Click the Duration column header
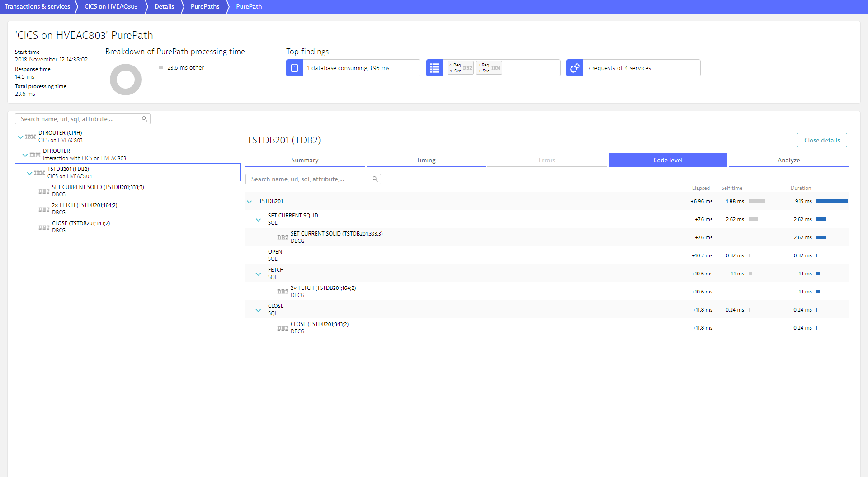The image size is (868, 477). [801, 188]
